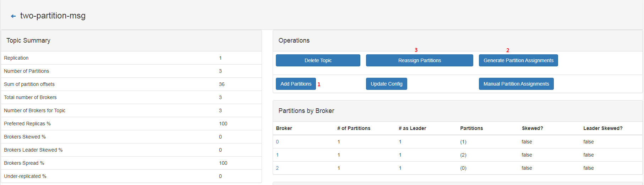Click '# as Leader' value for broker 1
The image size is (644, 185).
point(400,155)
